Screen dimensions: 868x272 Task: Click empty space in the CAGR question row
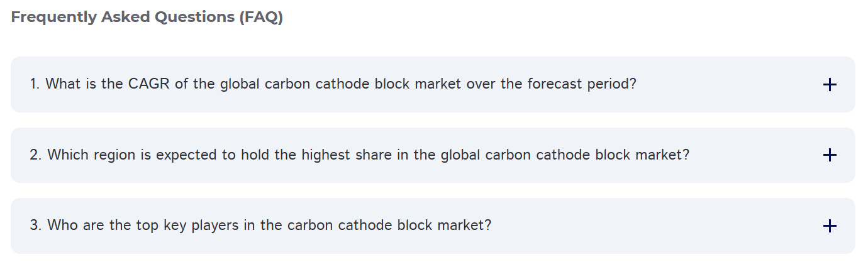[x=723, y=85]
